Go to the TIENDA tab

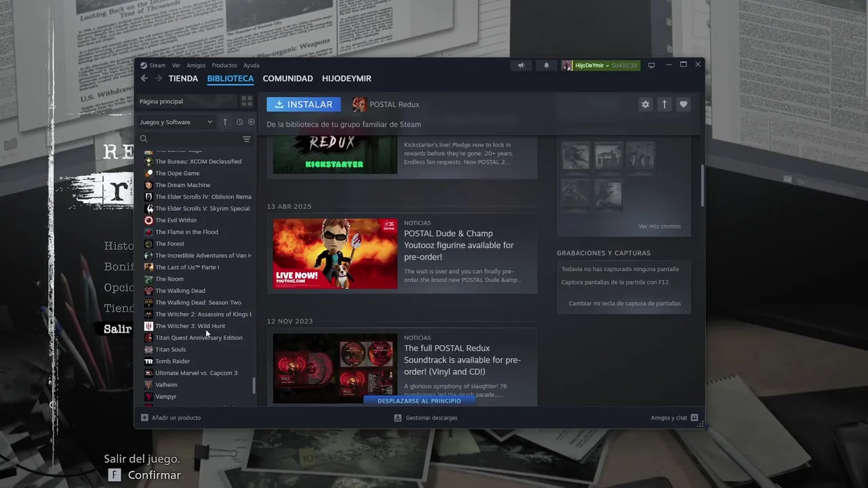[183, 79]
